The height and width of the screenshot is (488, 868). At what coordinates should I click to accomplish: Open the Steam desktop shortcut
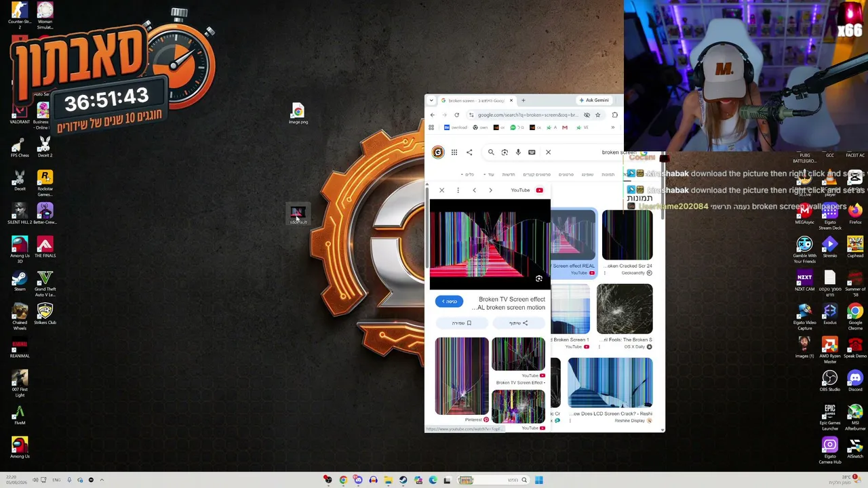click(x=20, y=281)
